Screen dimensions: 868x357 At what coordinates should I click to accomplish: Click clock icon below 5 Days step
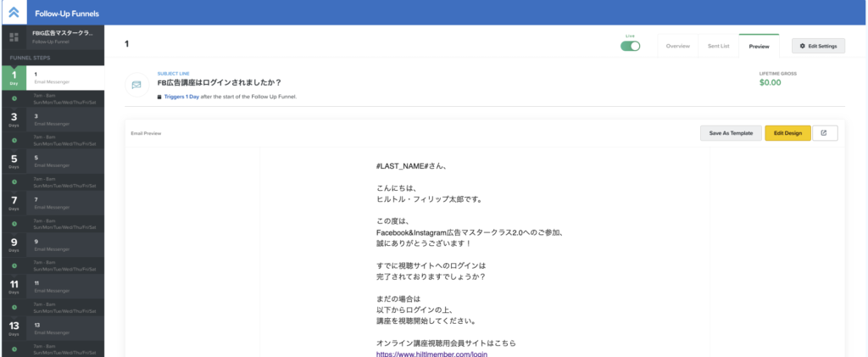point(14,182)
